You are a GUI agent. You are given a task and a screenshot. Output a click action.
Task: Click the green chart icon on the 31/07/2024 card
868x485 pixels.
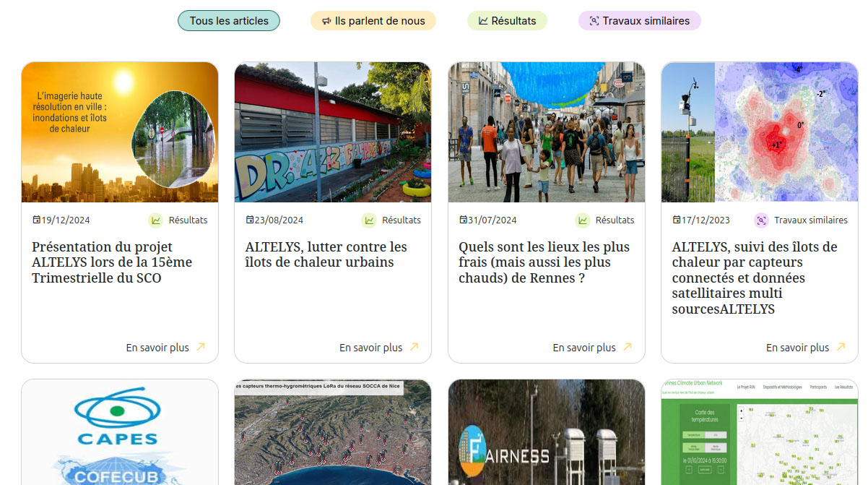pyautogui.click(x=582, y=220)
